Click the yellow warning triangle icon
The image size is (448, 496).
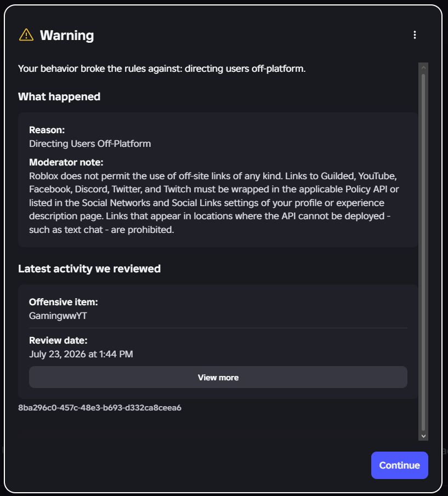click(26, 35)
